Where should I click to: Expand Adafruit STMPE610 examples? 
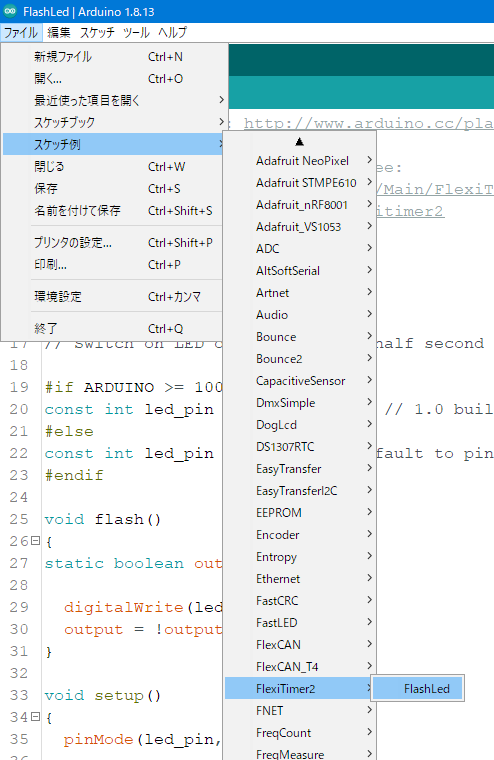(x=300, y=183)
